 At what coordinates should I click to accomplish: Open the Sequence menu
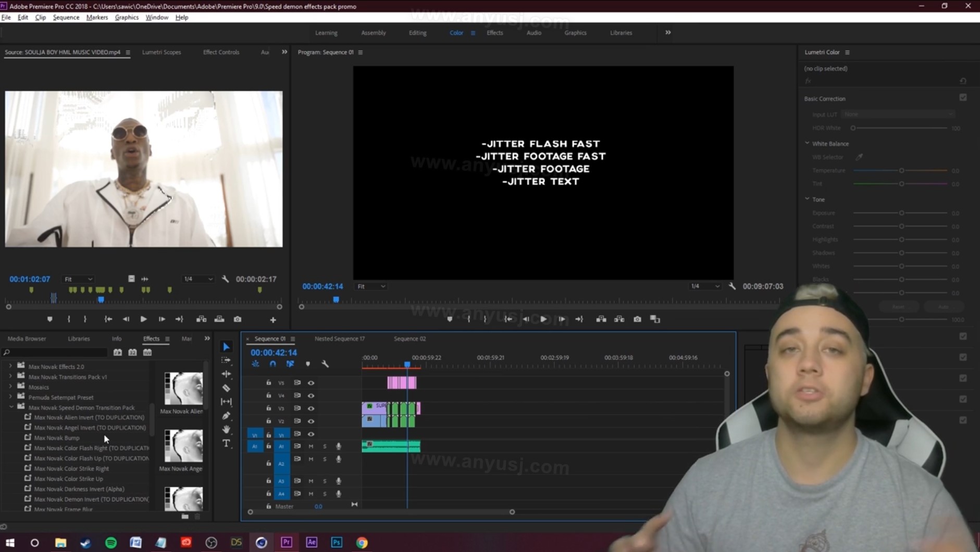pyautogui.click(x=66, y=17)
